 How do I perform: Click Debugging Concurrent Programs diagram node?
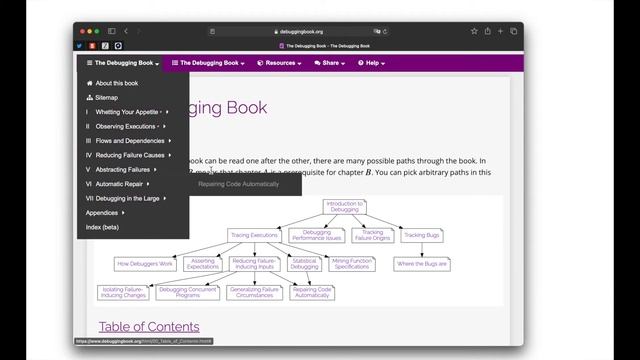[x=188, y=292]
